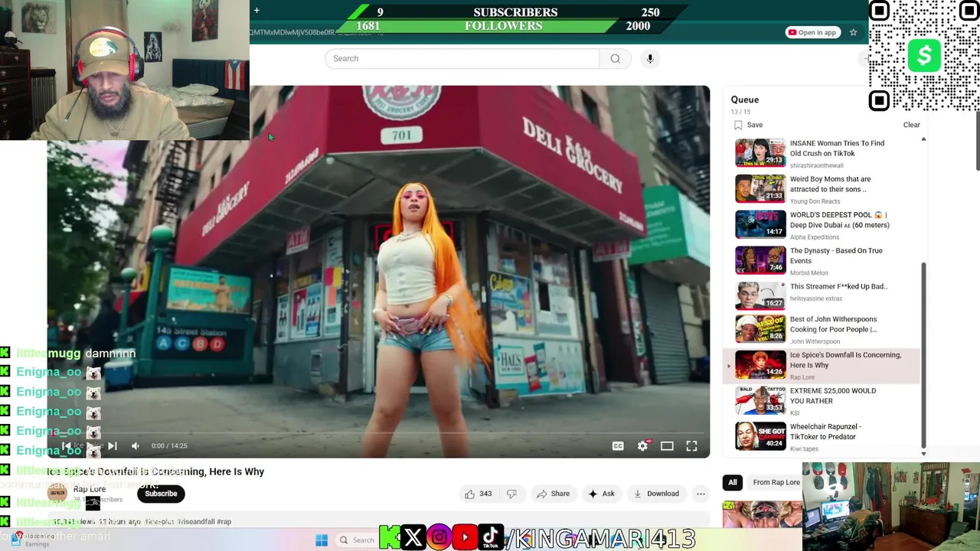
Task: Toggle closed captions on the video
Action: [x=618, y=446]
